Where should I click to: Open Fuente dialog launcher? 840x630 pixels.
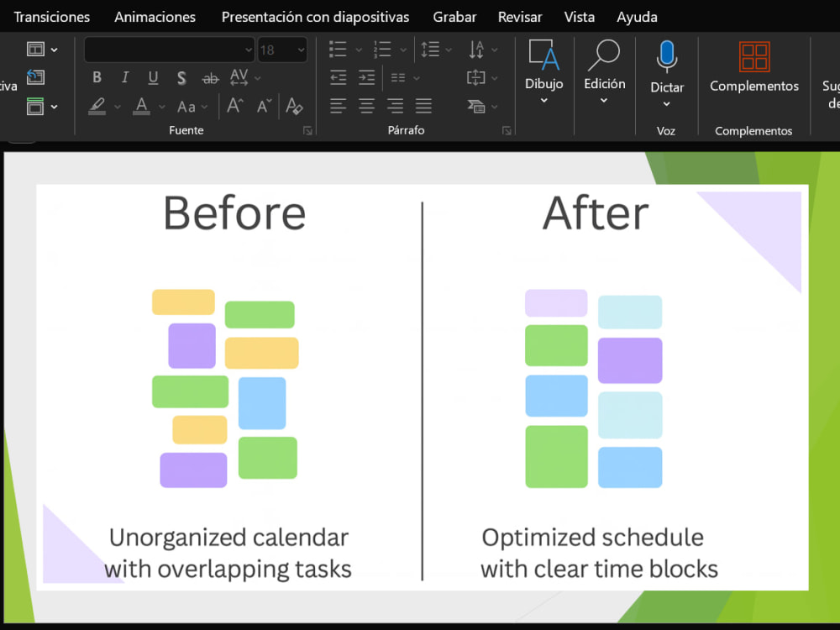click(307, 131)
